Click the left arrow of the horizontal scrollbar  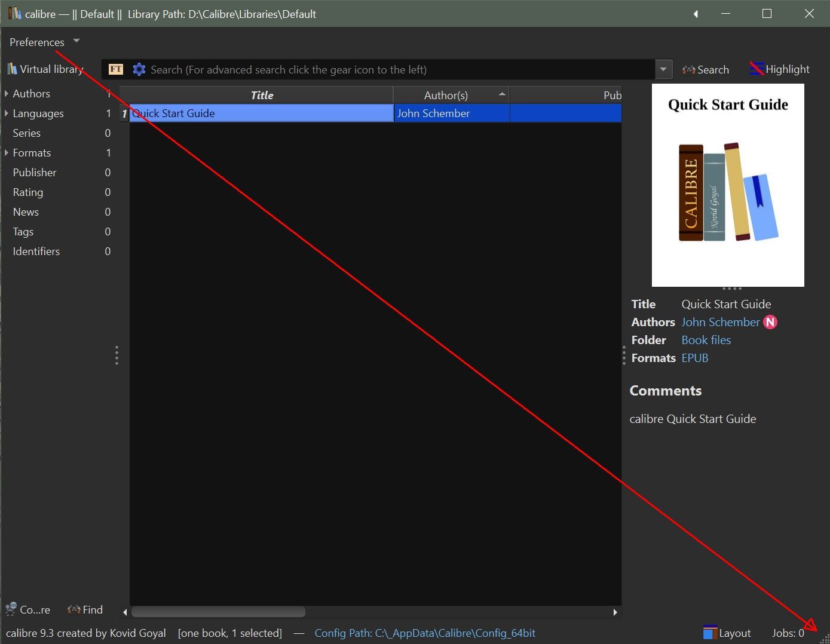tap(125, 612)
